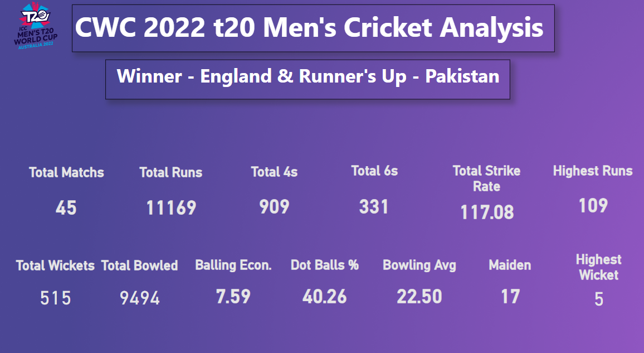Click the Balling Econ. card label
The width and height of the screenshot is (644, 353).
click(x=233, y=265)
